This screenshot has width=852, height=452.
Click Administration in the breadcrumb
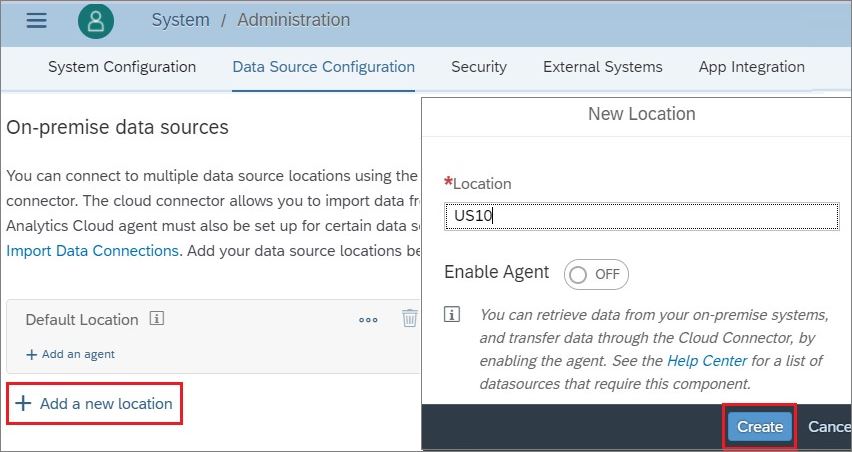click(x=293, y=20)
